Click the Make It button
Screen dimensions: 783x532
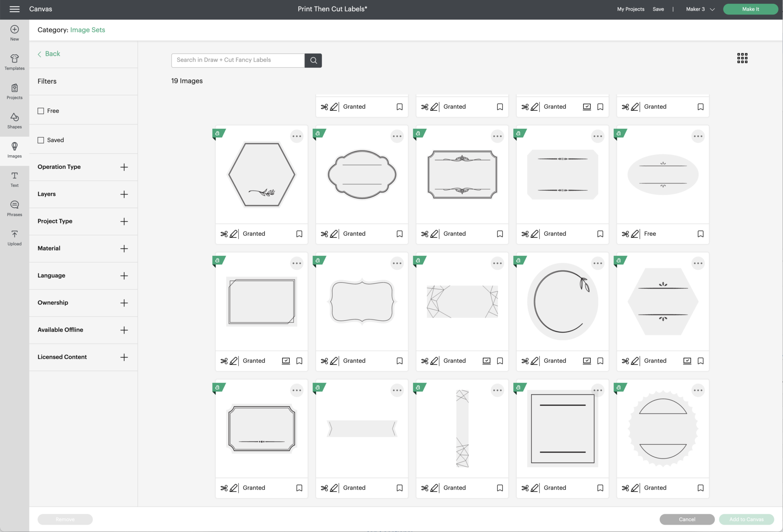750,9
